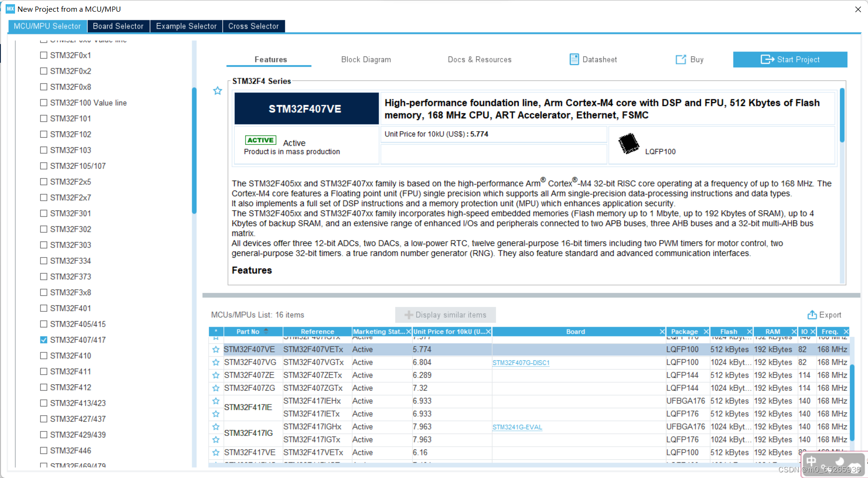Close the Board column via X
Screen dimensions: 868x478
[x=662, y=332]
